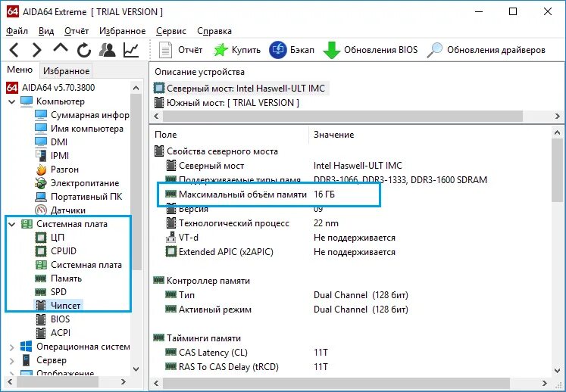Image resolution: width=566 pixels, height=392 pixels.
Task: Select BIOS tree item
Action: [x=52, y=319]
